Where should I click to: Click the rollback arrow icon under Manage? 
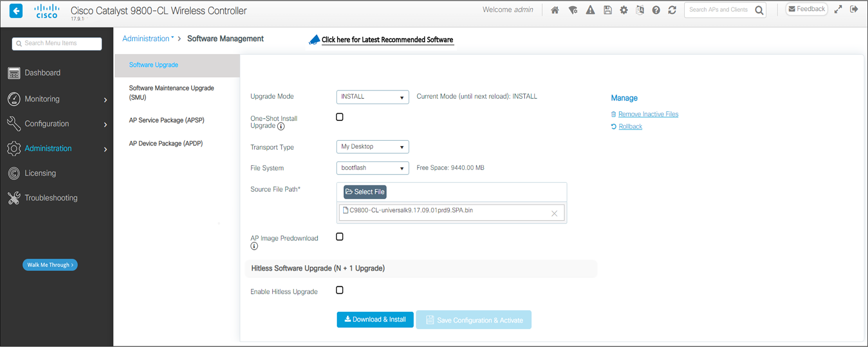click(614, 127)
